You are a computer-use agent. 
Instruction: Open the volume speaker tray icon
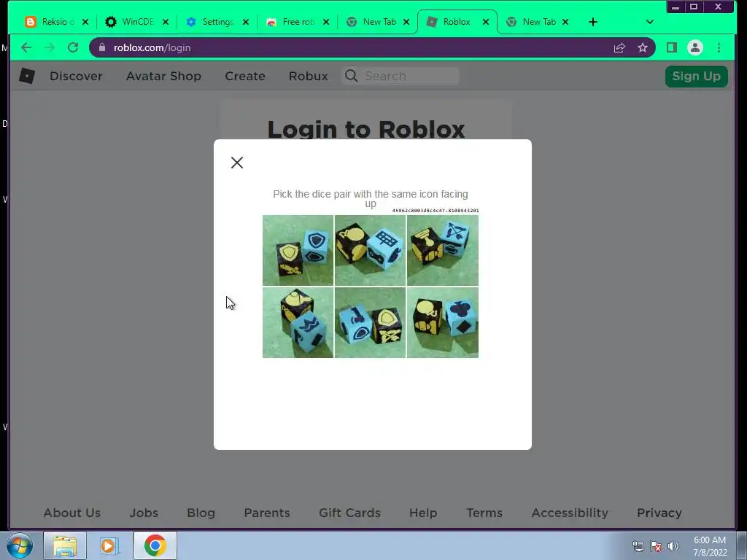pos(673,546)
